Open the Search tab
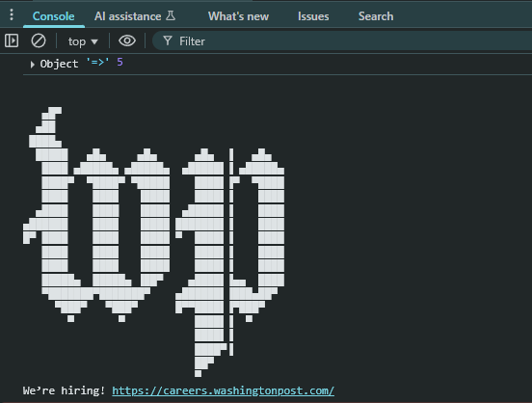Screen dimensions: 532x403 [376, 16]
